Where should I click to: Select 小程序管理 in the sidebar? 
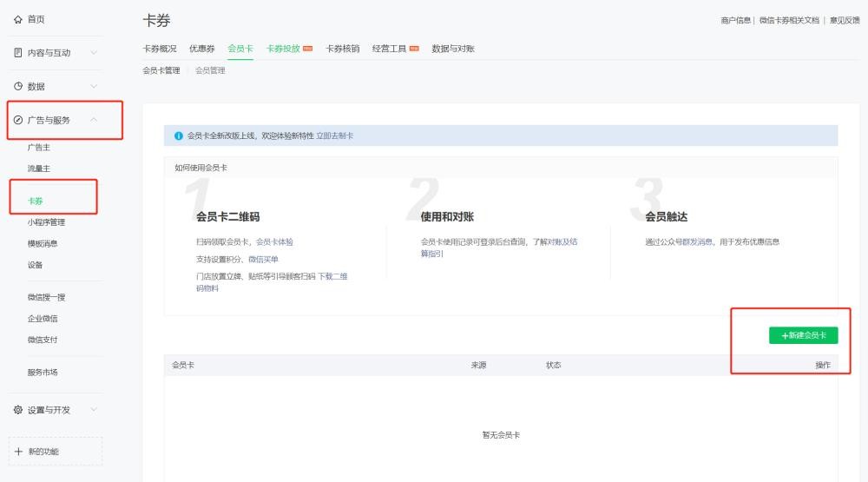(x=46, y=222)
